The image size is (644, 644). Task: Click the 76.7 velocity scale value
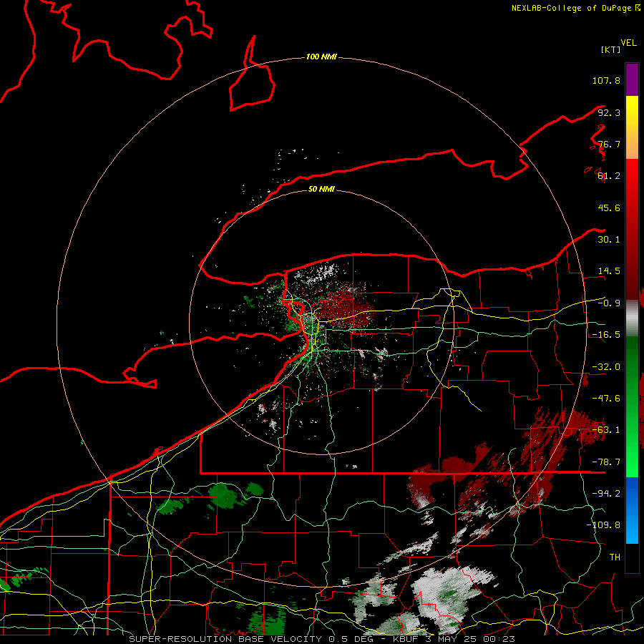click(609, 144)
